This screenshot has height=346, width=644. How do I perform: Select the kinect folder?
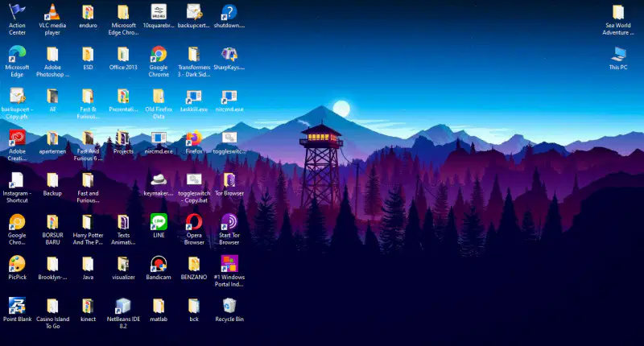88,306
